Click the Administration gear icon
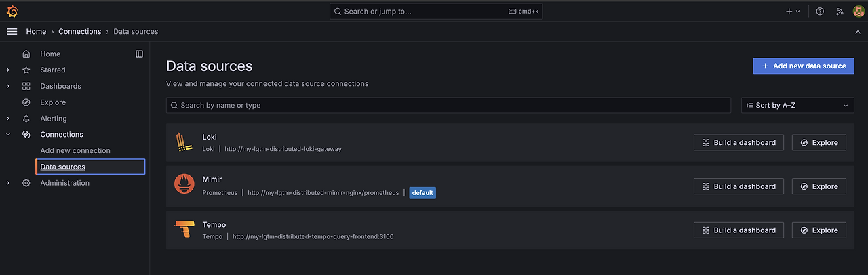Viewport: 868px width, 275px height. [26, 183]
